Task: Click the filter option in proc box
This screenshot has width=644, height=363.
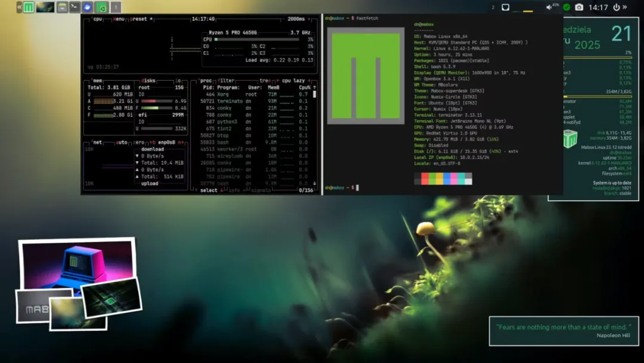Action: (x=226, y=81)
